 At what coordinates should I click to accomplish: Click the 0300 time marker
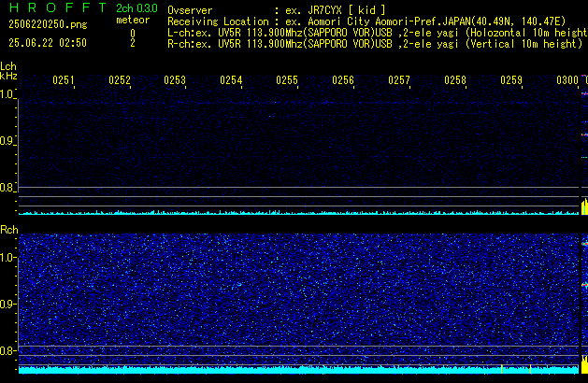click(x=567, y=80)
